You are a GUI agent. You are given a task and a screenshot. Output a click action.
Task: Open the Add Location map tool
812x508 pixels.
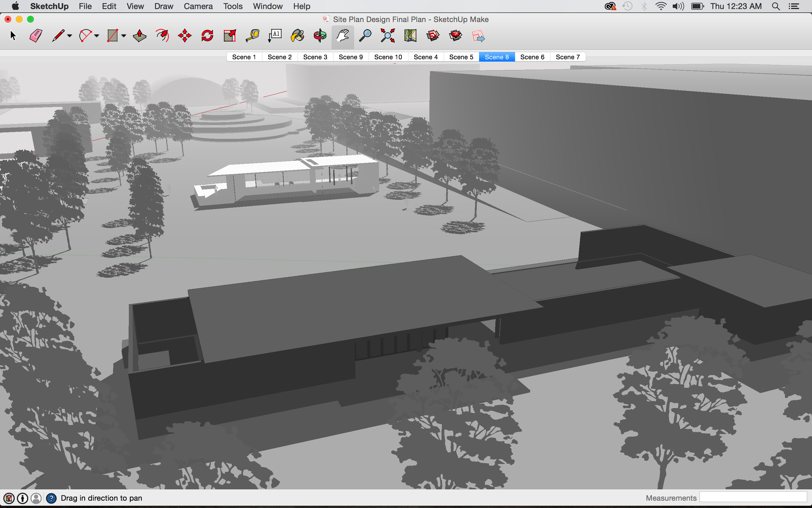point(410,36)
